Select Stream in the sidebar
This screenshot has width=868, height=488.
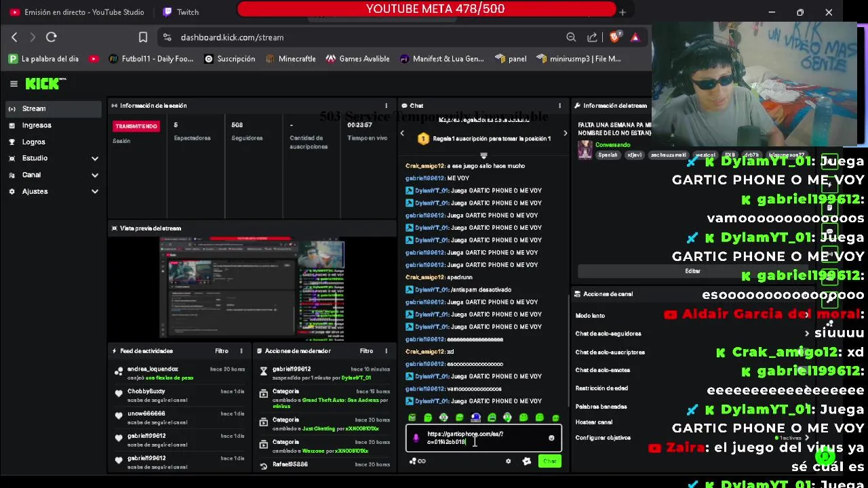pyautogui.click(x=53, y=108)
